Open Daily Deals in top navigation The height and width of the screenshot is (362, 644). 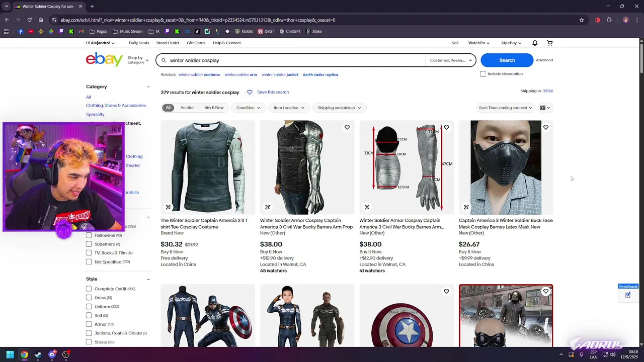tap(139, 43)
